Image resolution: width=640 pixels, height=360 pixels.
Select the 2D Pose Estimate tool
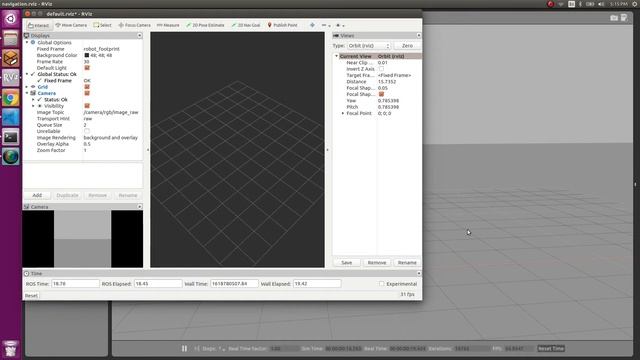coord(205,25)
